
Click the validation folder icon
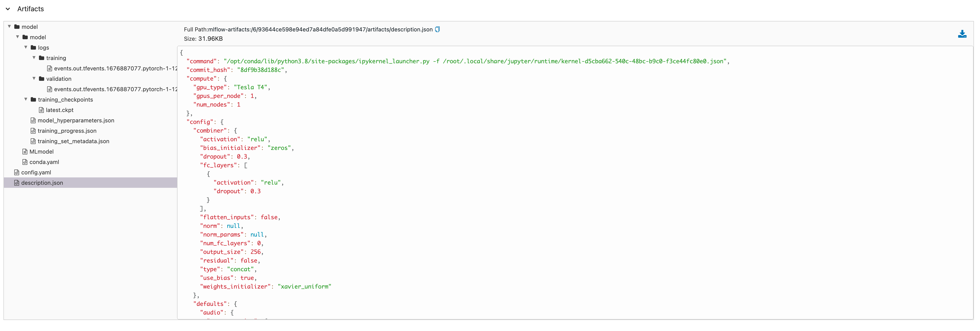42,79
